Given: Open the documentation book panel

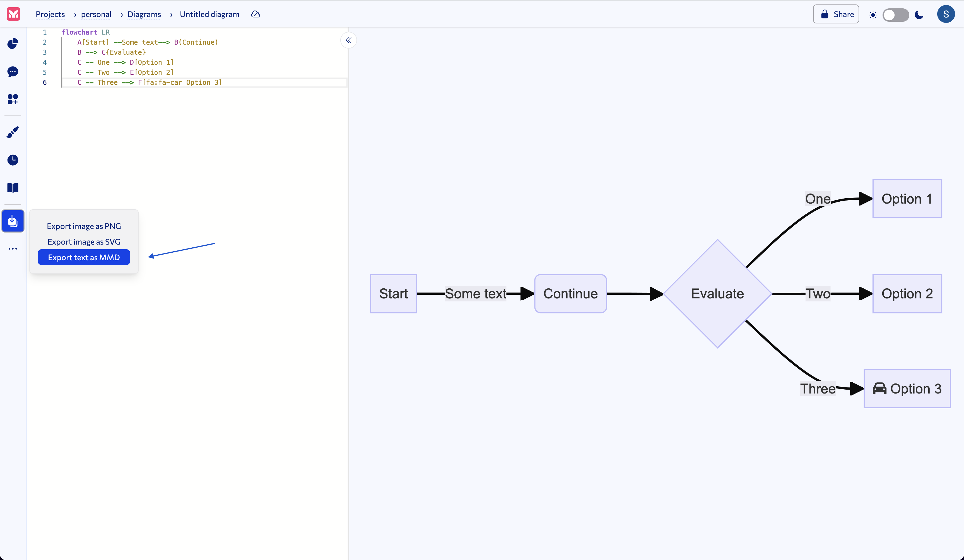Looking at the screenshot, I should (13, 187).
